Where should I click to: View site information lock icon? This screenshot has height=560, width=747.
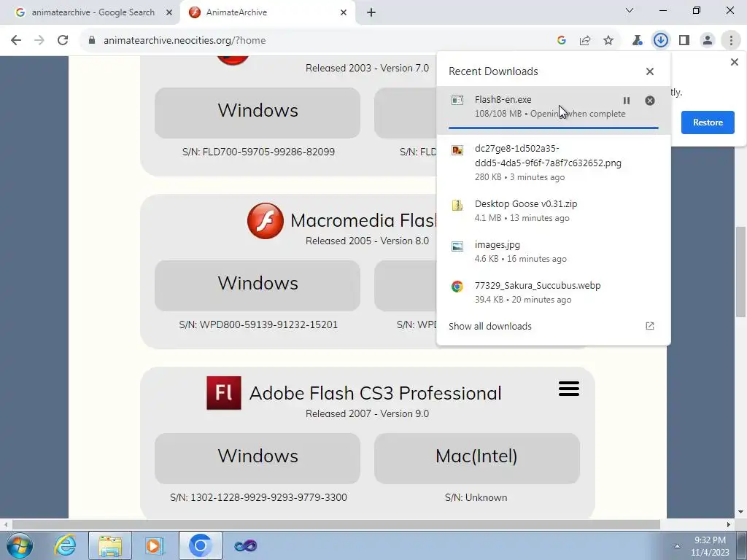click(92, 41)
